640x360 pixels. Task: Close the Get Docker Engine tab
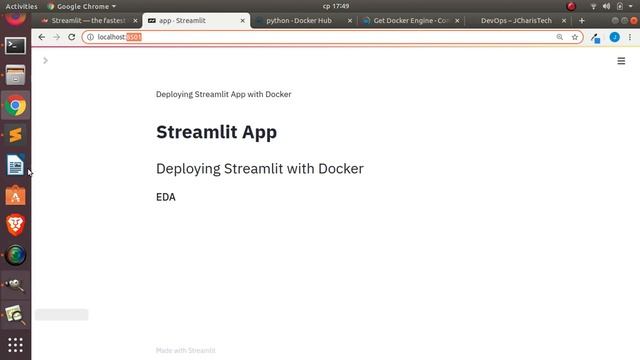(457, 20)
